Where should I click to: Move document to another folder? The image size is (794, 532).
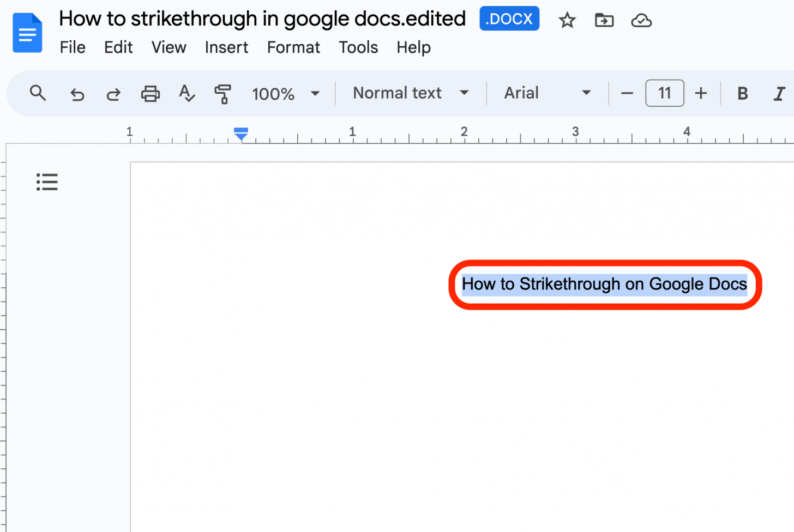tap(604, 21)
